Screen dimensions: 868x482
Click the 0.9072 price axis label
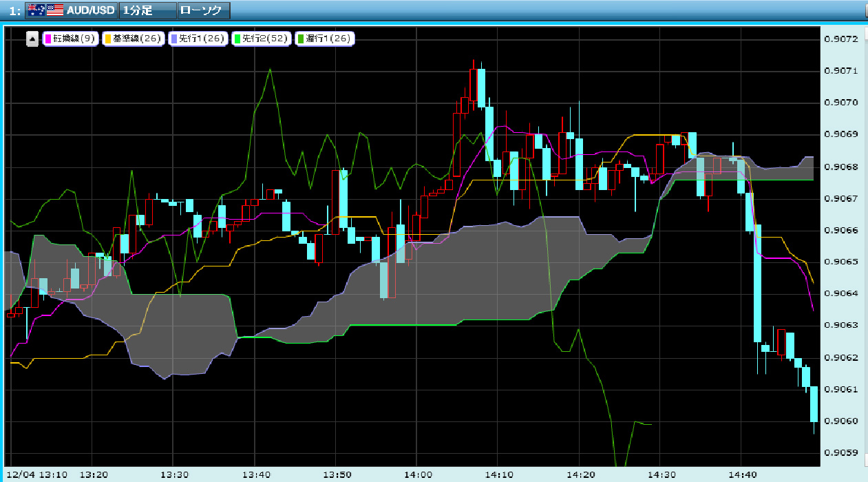tap(841, 39)
